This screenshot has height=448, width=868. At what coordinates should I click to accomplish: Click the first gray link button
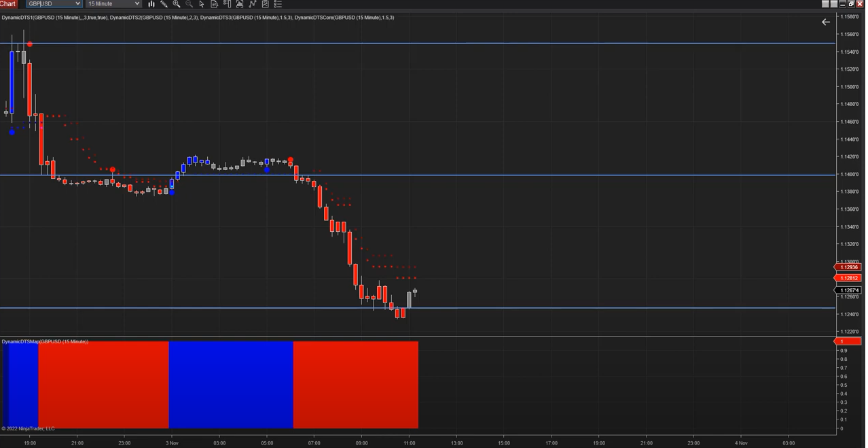(825, 4)
